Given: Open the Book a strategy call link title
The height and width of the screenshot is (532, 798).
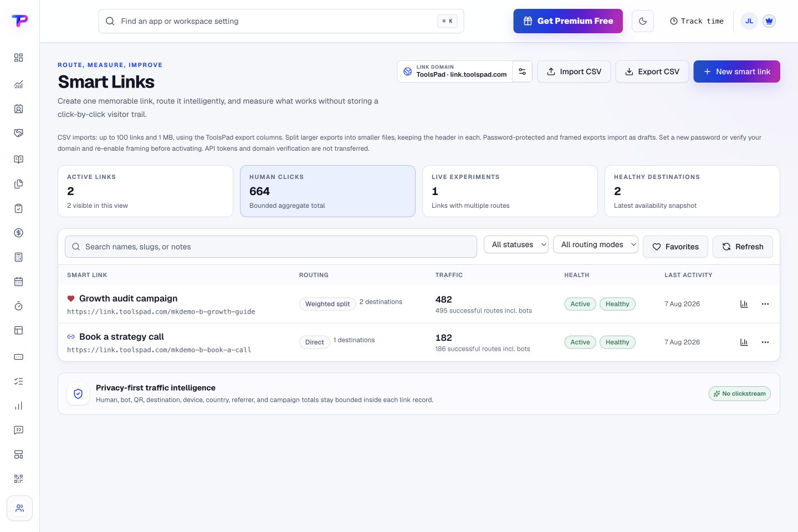Looking at the screenshot, I should 121,337.
